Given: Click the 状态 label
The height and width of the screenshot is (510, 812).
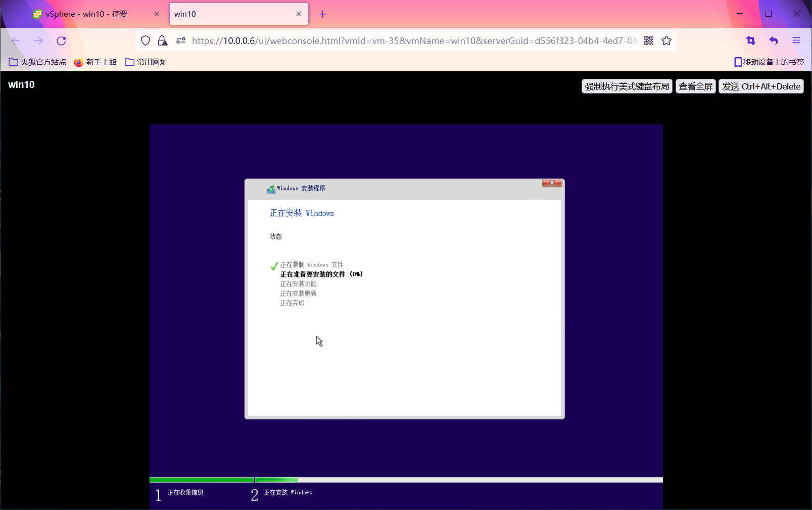Looking at the screenshot, I should pyautogui.click(x=276, y=237).
